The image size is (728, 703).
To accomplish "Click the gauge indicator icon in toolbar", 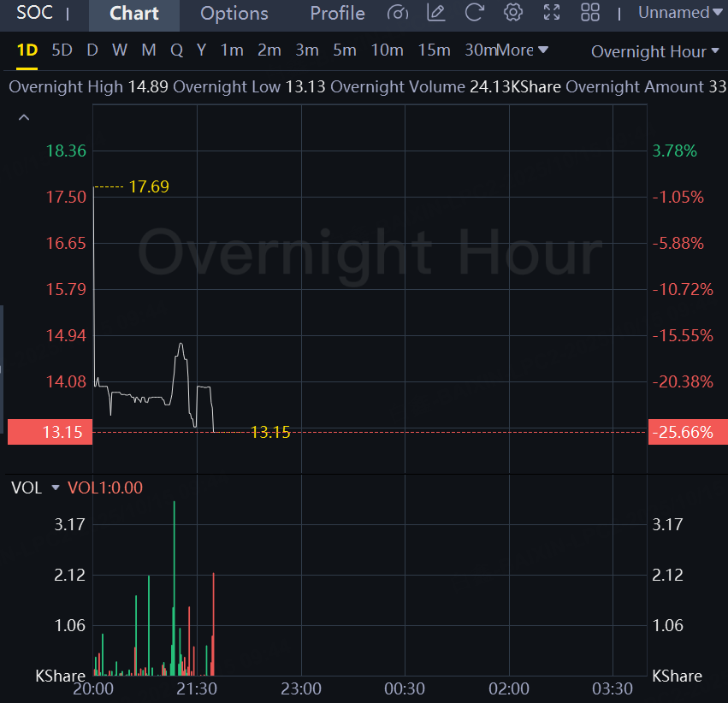I will (x=398, y=13).
